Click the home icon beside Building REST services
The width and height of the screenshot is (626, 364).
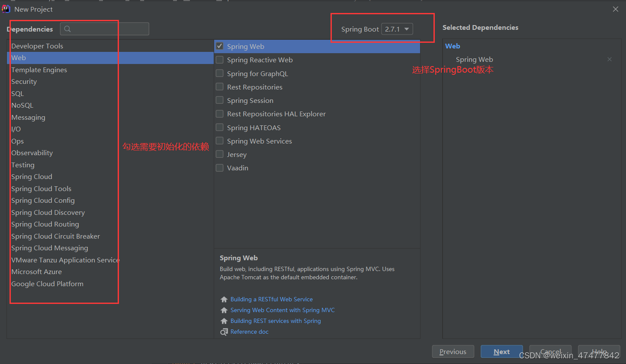(224, 321)
